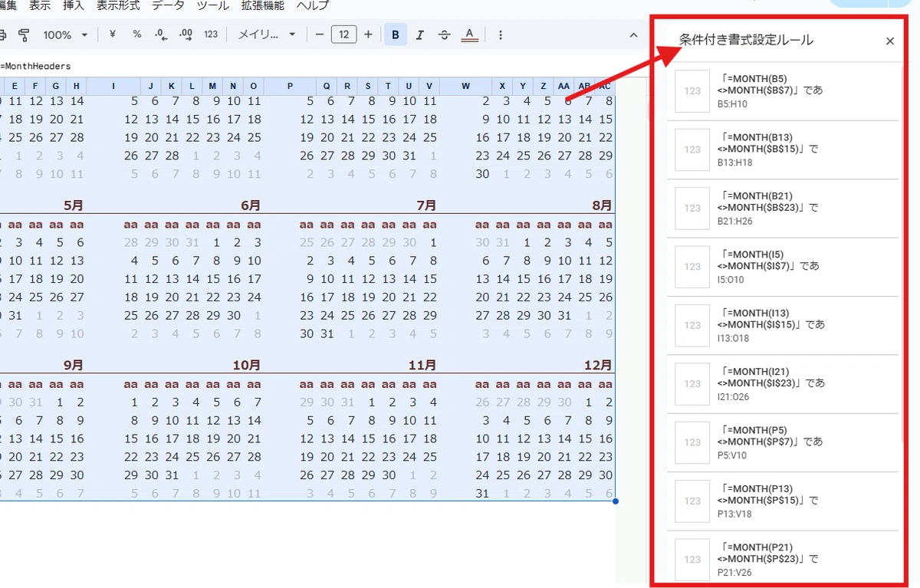Select column header AA
920x588 pixels.
point(563,86)
